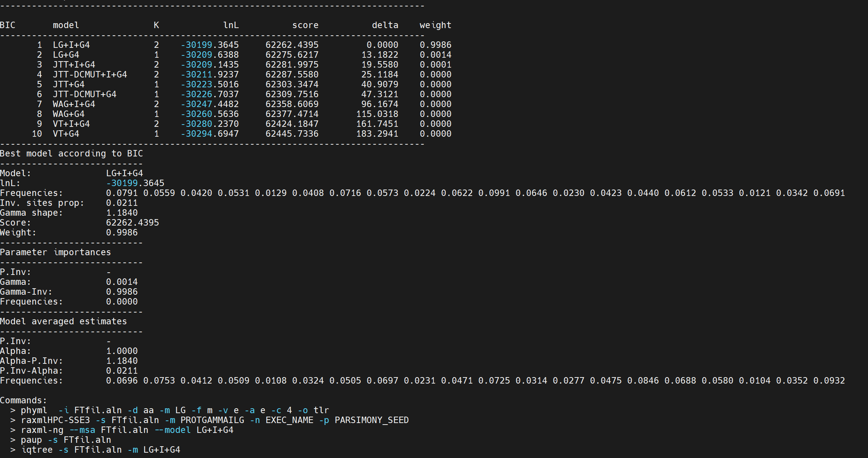Click the 'score' column header
Screen dimensions: 868x458
pos(305,25)
